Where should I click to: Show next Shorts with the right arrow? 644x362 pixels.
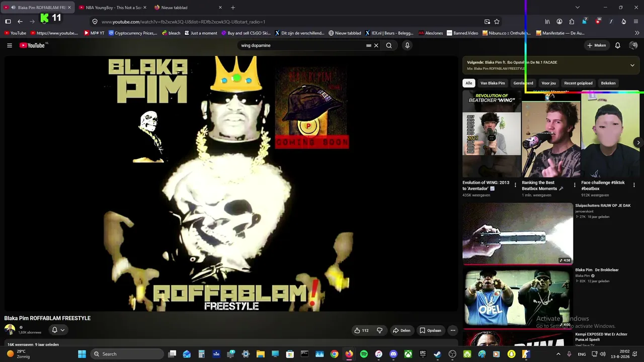click(638, 143)
